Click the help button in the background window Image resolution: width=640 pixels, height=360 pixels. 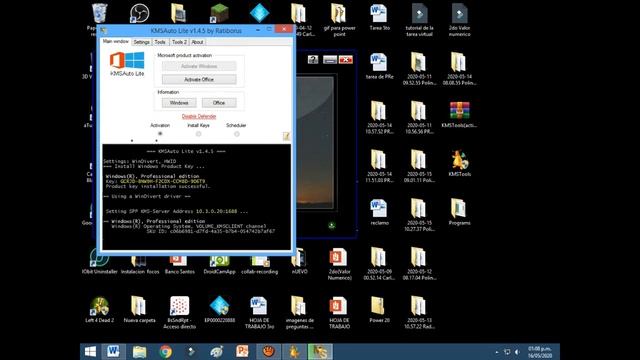click(x=313, y=60)
